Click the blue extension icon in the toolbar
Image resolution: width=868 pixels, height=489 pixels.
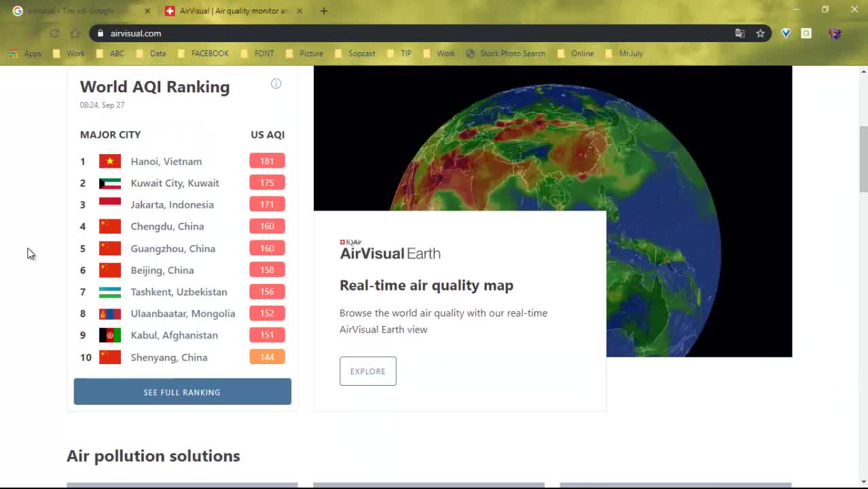click(786, 33)
